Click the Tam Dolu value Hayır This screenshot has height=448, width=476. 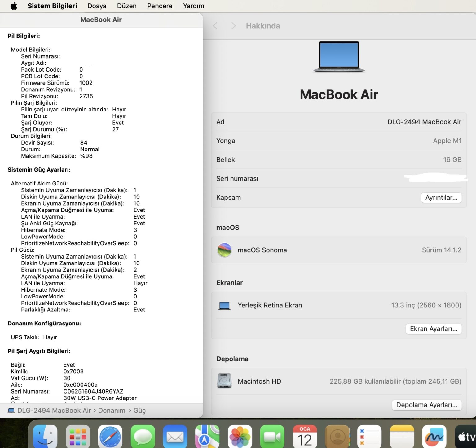(x=119, y=116)
